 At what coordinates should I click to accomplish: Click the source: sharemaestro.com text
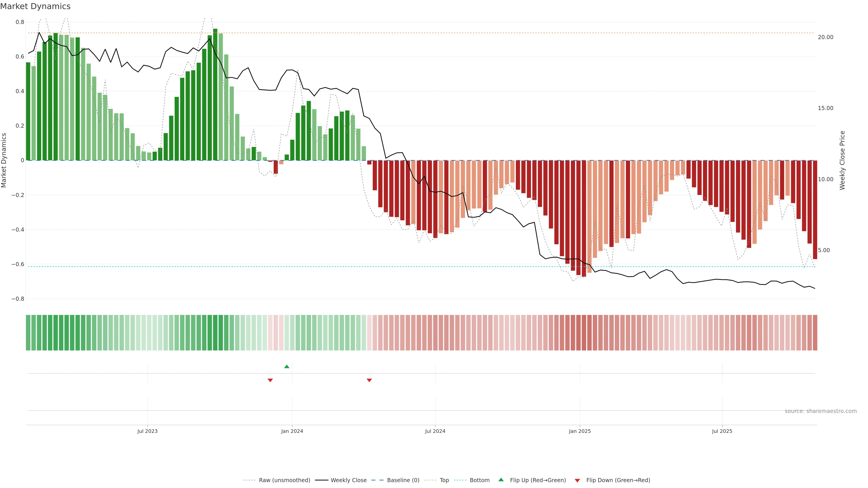pos(821,411)
